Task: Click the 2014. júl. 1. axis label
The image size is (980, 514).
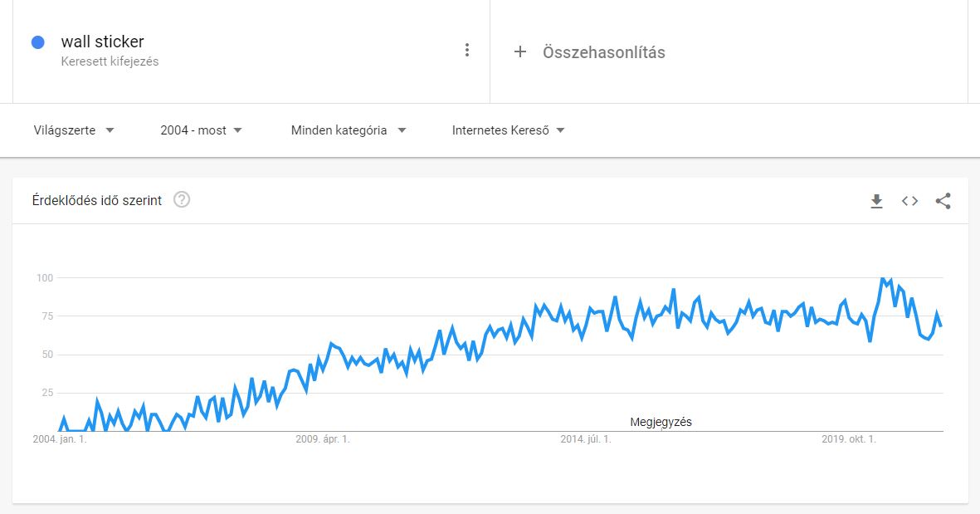Action: point(586,439)
